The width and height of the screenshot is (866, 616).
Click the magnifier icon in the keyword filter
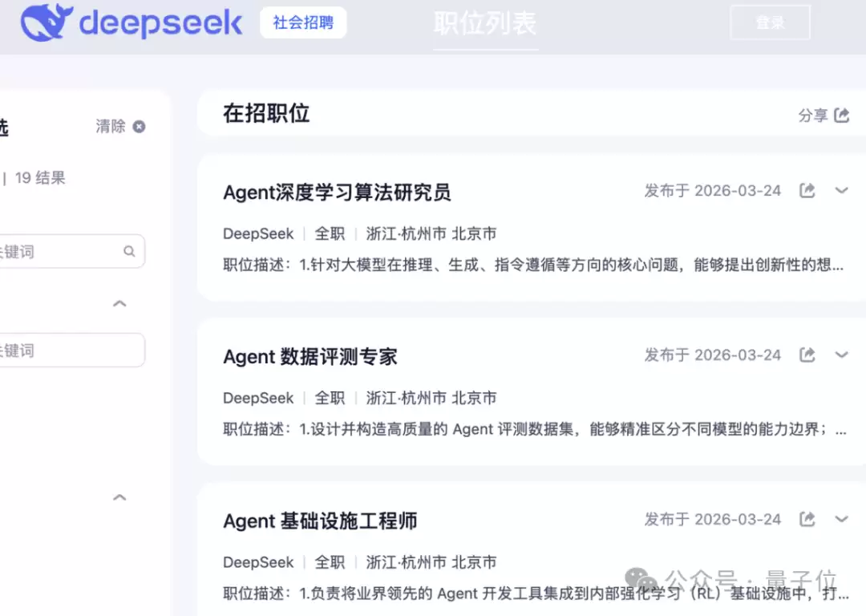(x=129, y=251)
